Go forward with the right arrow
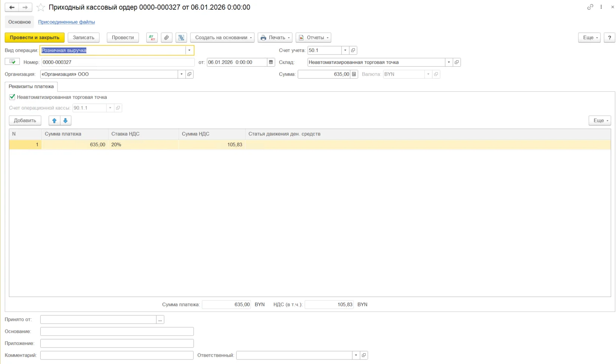616x364 pixels. pyautogui.click(x=25, y=7)
